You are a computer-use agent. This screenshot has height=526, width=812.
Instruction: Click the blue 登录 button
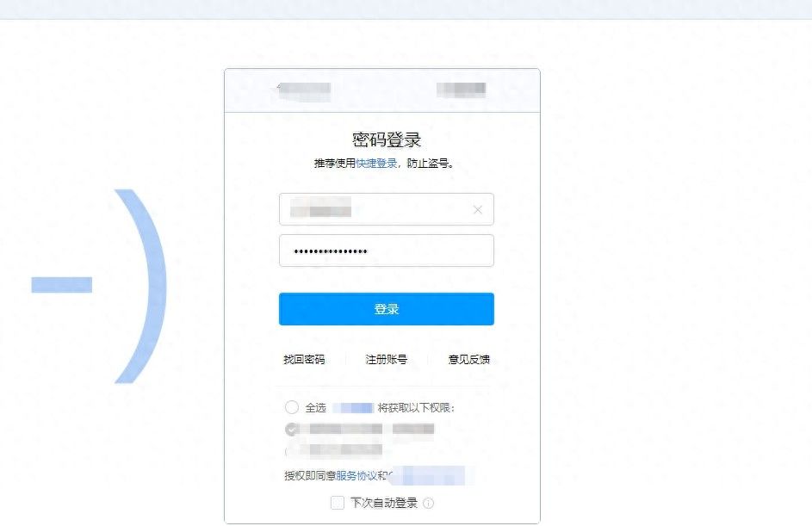pos(387,309)
